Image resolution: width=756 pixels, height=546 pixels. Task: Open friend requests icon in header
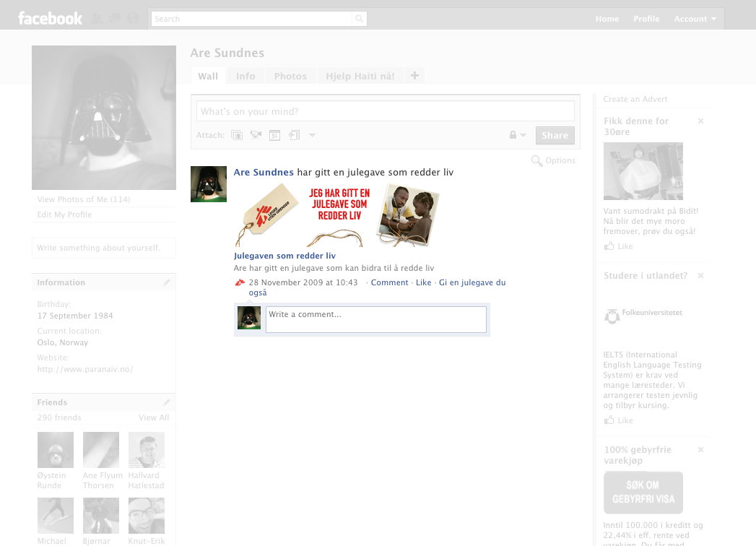click(97, 18)
